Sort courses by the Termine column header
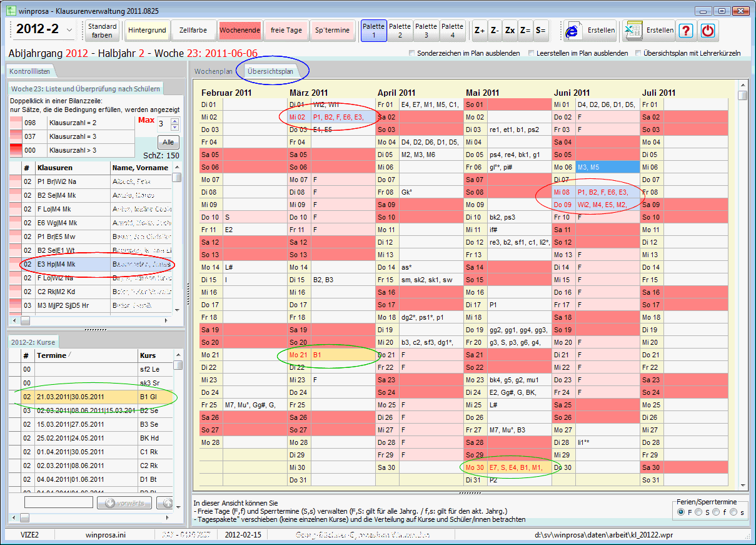 (x=84, y=355)
